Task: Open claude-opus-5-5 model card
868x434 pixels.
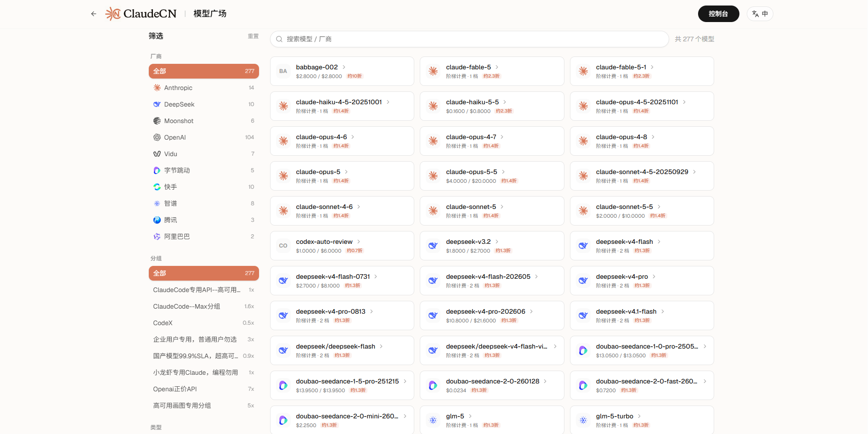Action: [492, 176]
